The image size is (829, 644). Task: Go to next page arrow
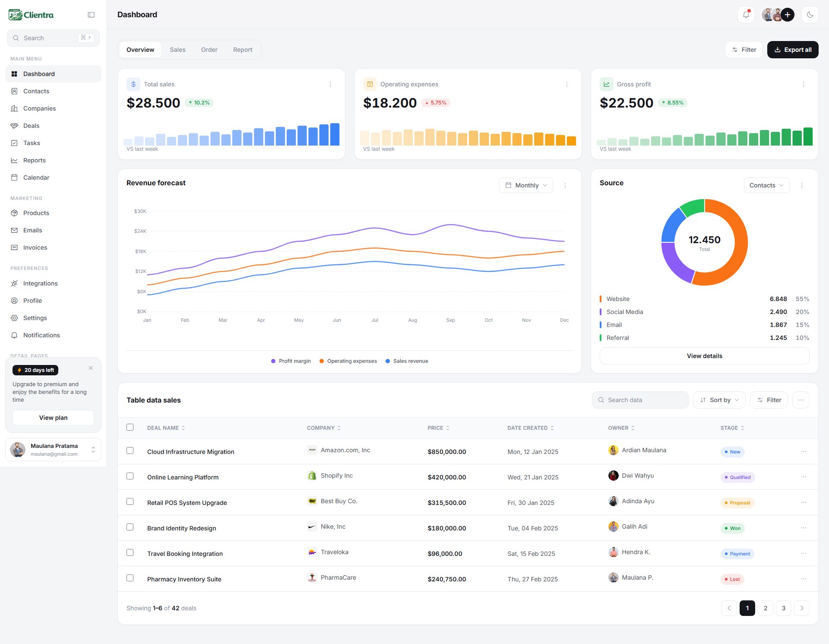[x=802, y=608]
